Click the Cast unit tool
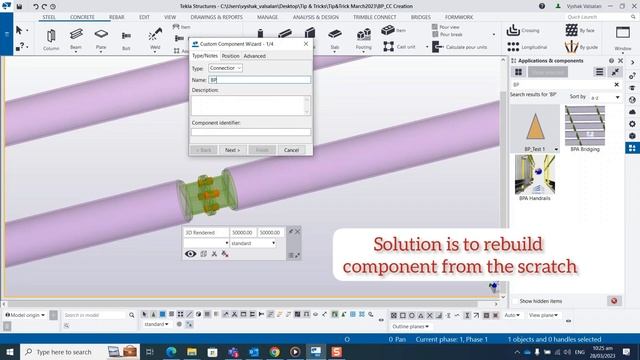Image resolution: width=640 pixels, height=360 pixels. [x=399, y=47]
